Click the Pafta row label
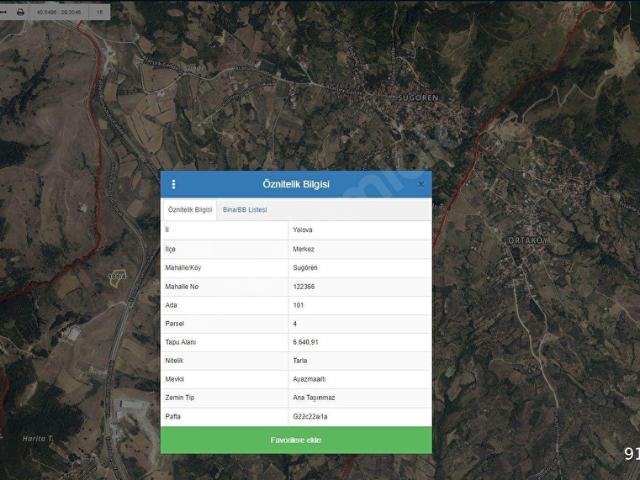 click(x=173, y=417)
